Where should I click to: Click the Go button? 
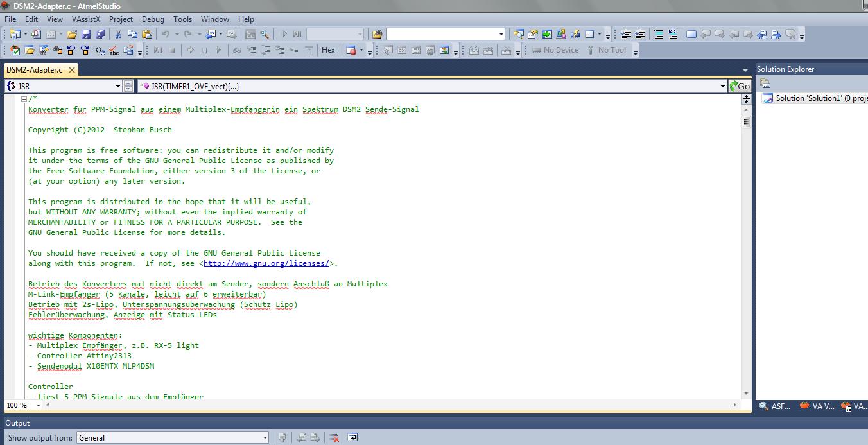pos(740,86)
